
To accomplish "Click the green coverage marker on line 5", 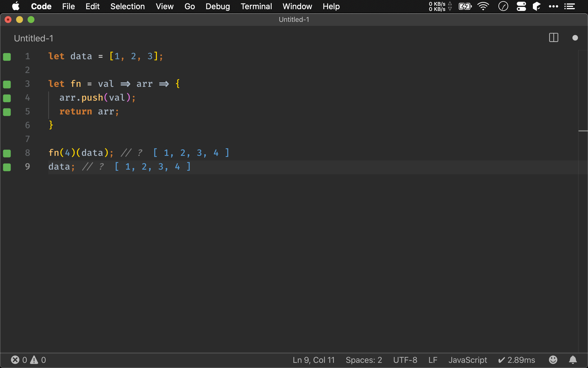I will tap(7, 112).
